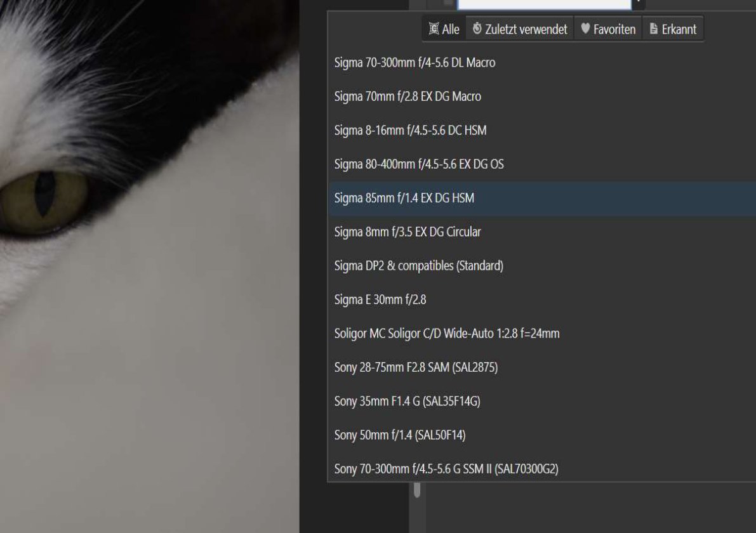This screenshot has height=533, width=756.
Task: Choose Sigma DP2 & compatibles (Standard)
Action: click(542, 265)
